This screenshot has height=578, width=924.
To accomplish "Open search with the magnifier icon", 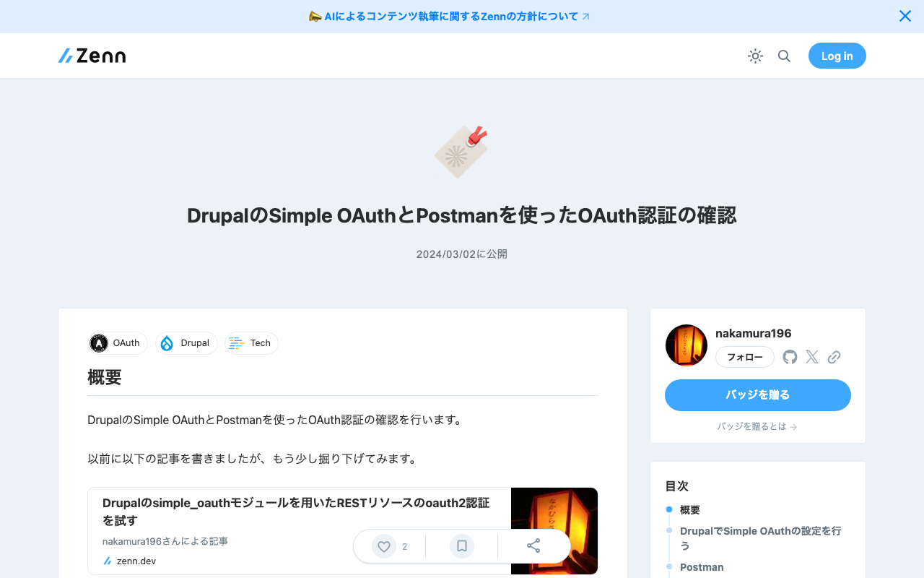I will [x=784, y=56].
